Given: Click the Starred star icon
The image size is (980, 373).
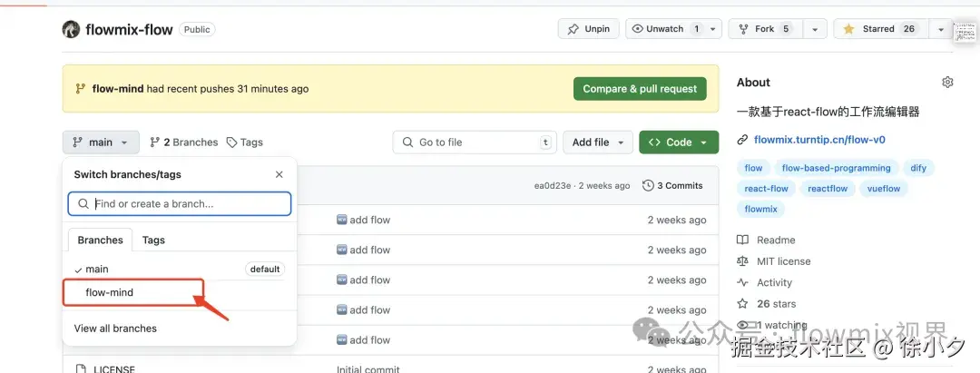Looking at the screenshot, I should point(848,29).
